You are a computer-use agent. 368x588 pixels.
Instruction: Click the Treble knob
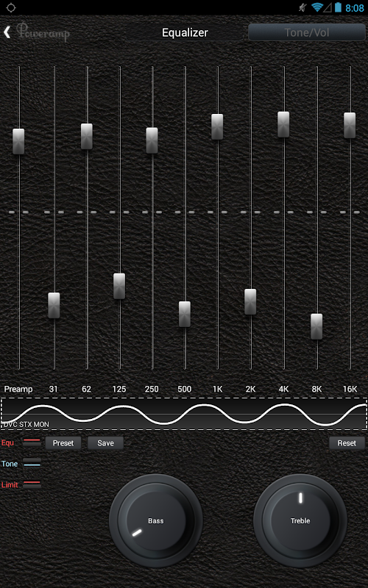(300, 520)
